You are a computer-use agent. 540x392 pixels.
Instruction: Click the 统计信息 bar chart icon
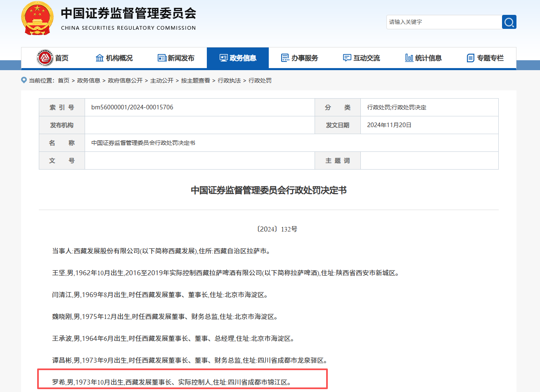(409, 58)
